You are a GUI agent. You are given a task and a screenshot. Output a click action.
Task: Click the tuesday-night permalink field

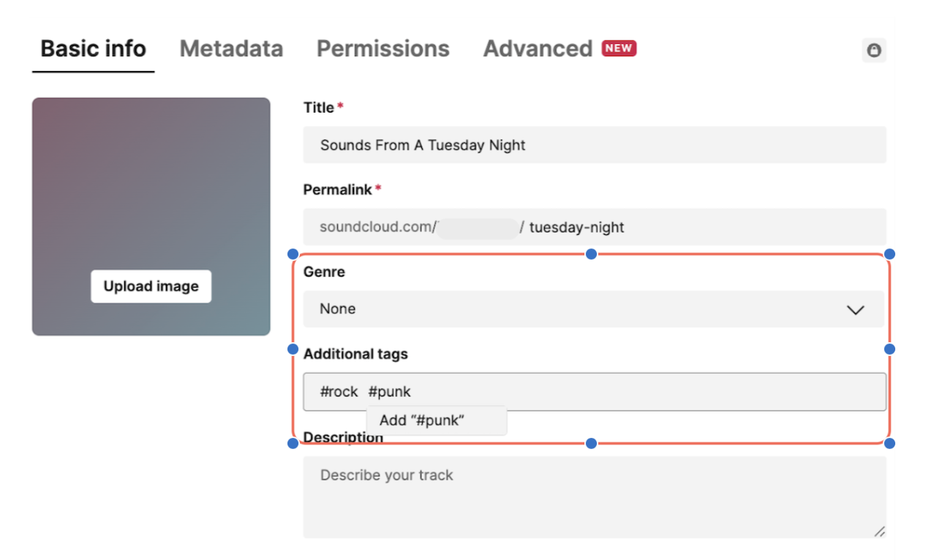[x=594, y=227]
